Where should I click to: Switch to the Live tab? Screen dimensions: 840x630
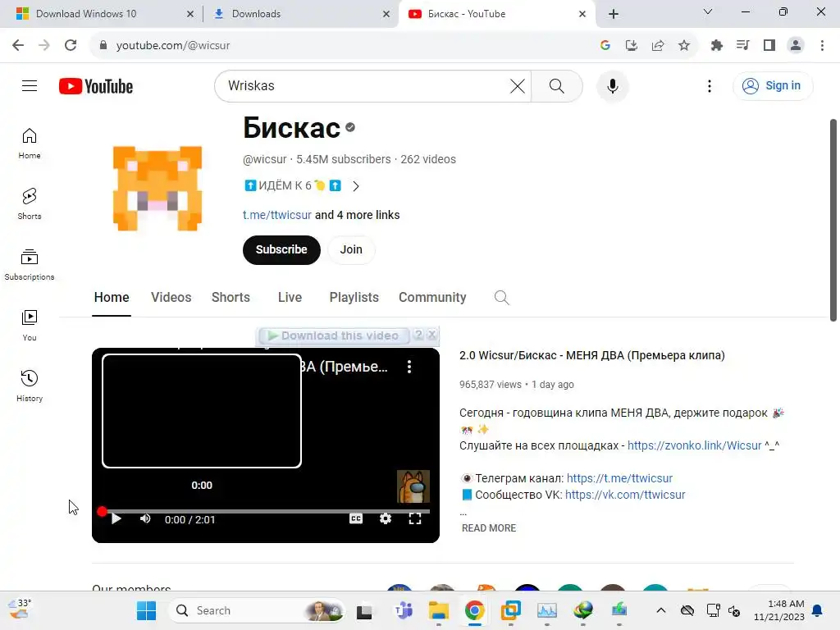click(290, 297)
